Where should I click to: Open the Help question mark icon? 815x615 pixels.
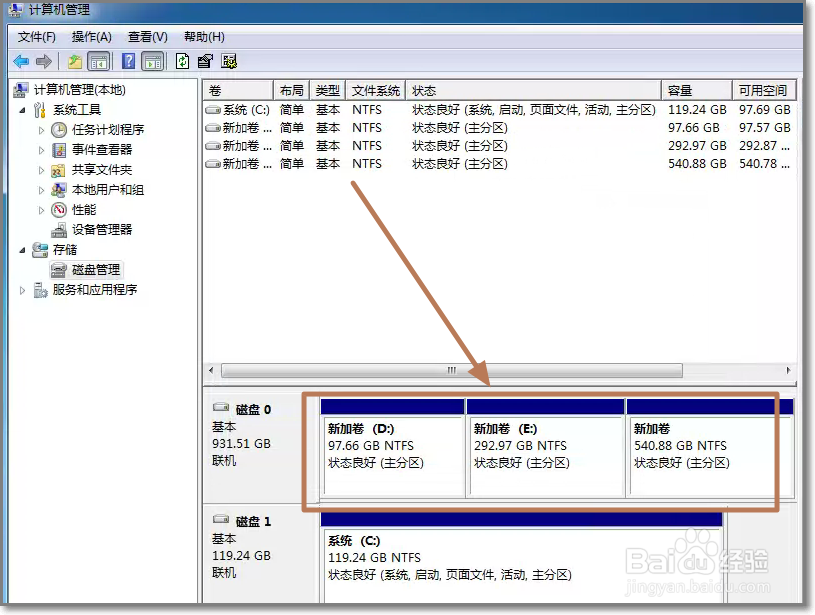[128, 61]
